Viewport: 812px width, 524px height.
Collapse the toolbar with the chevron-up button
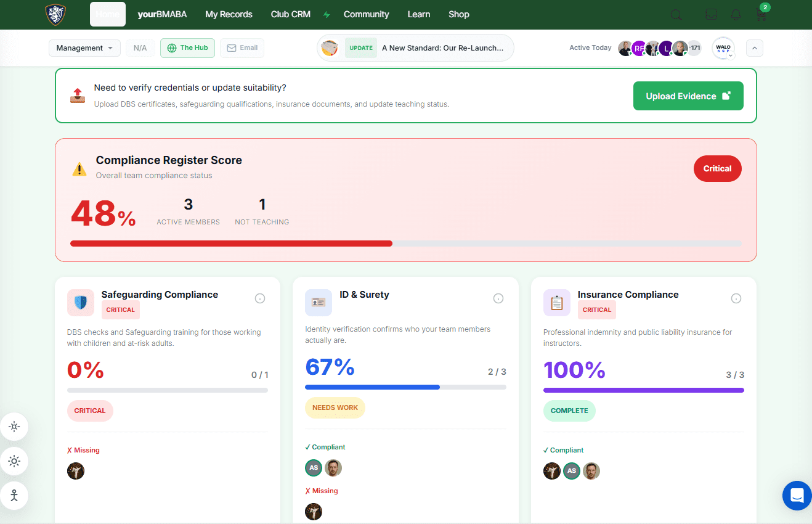pos(754,48)
